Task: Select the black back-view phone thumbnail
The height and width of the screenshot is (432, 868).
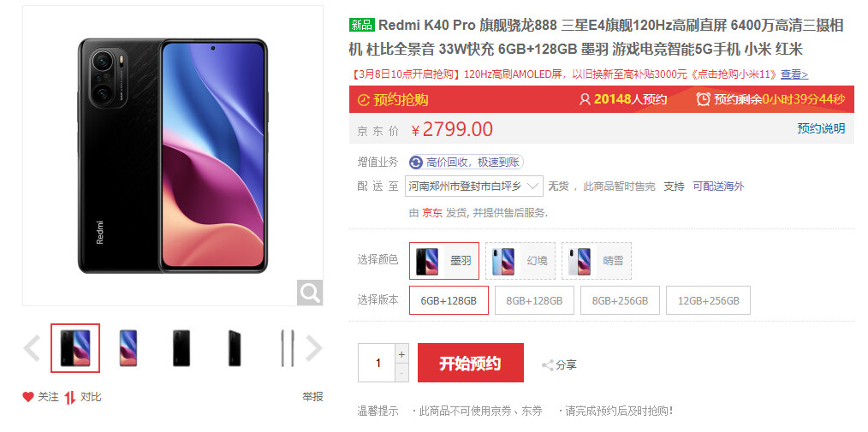Action: click(181, 348)
